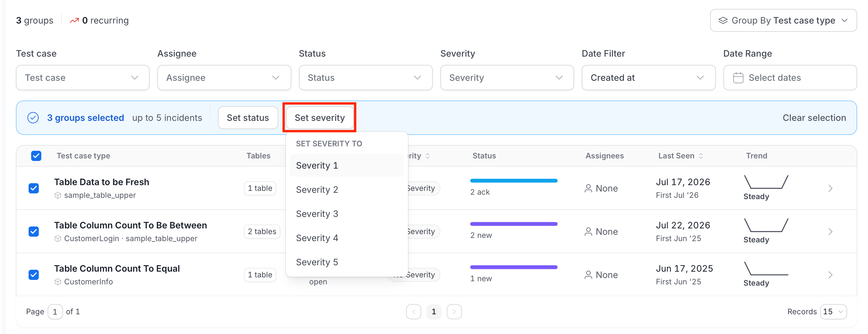The width and height of the screenshot is (868, 334).
Task: Click page number 1 button
Action: click(434, 312)
